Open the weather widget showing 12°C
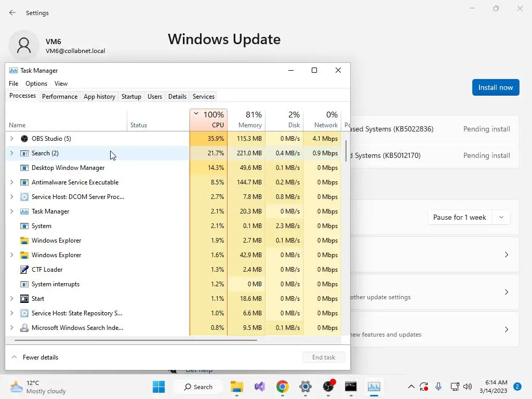This screenshot has height=399, width=532. coord(38,387)
